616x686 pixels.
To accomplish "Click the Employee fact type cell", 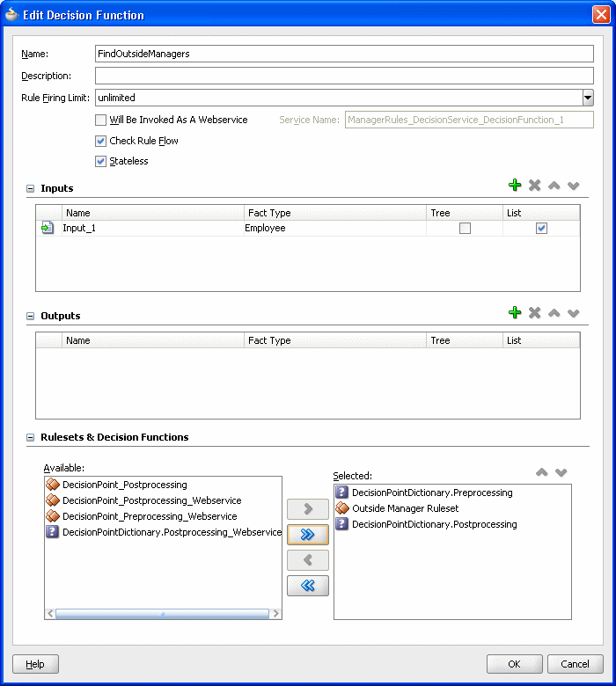I will tap(335, 228).
